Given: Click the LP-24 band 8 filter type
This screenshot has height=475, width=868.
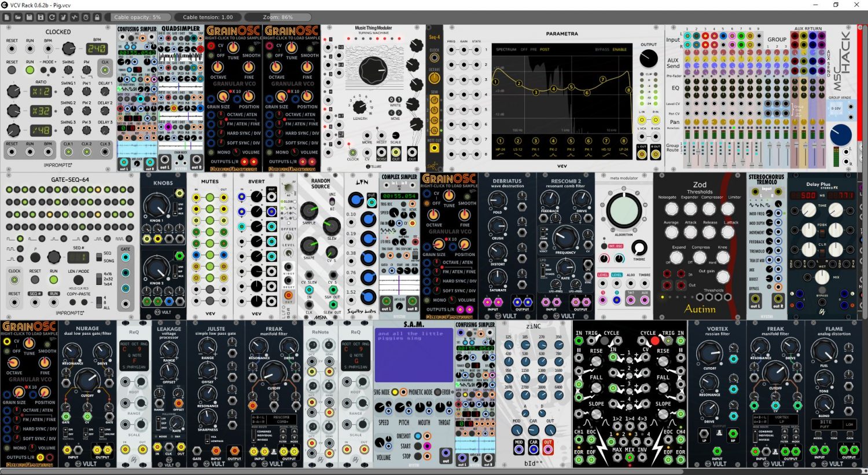Looking at the screenshot, I should 623,149.
